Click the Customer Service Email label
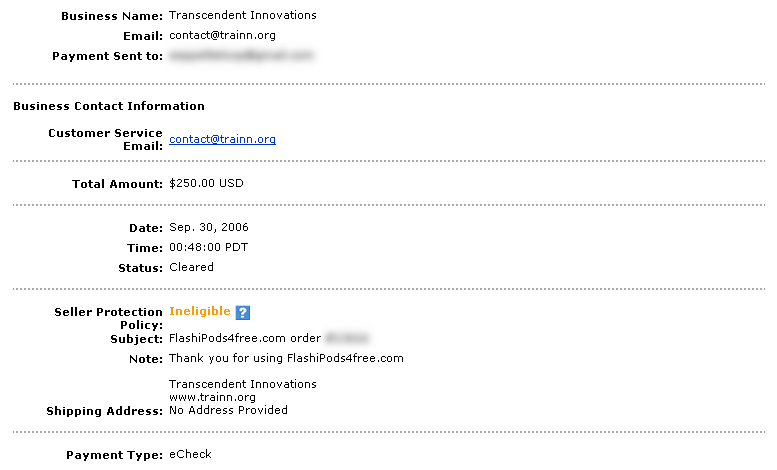This screenshot has height=470, width=777. coord(105,139)
